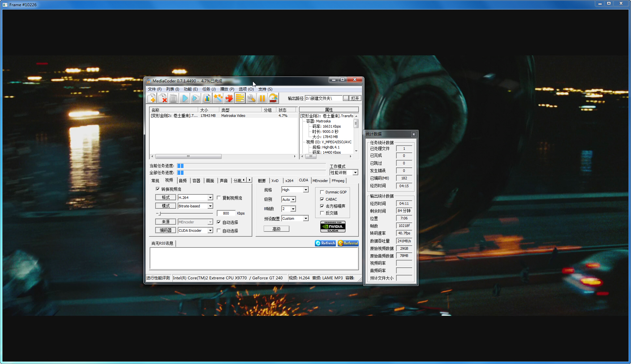Click the blue play start icon
631x364 pixels.
(184, 98)
